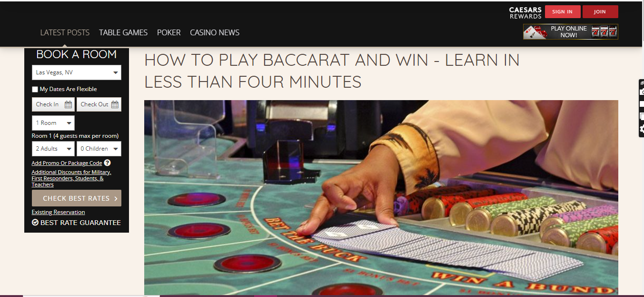Open the Table Games menu
644x297 pixels.
[x=123, y=32]
